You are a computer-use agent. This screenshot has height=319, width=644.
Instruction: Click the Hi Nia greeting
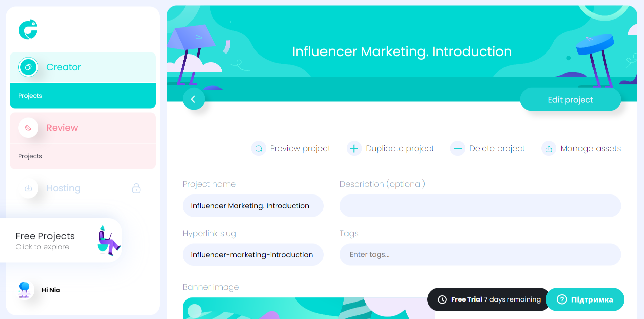point(51,290)
